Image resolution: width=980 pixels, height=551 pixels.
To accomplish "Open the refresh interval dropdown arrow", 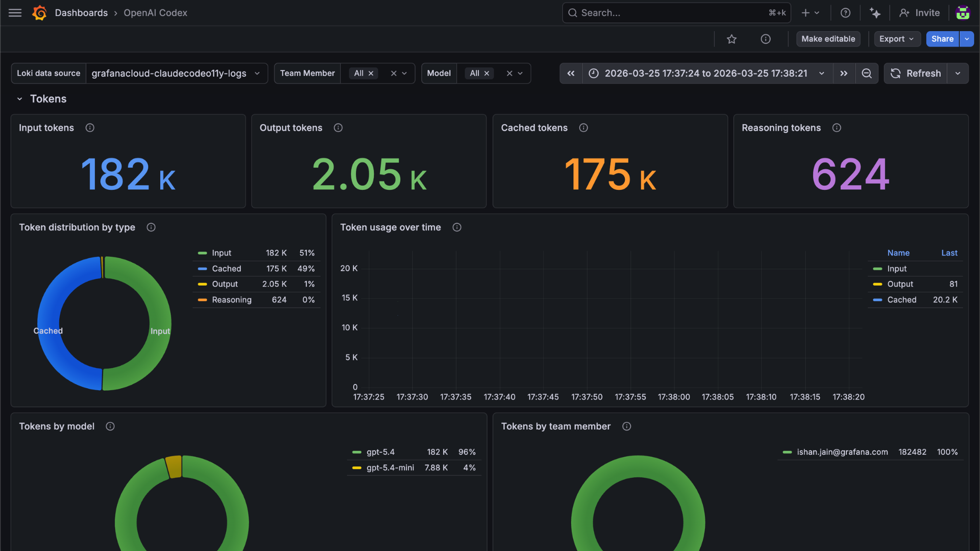I will pos(958,73).
